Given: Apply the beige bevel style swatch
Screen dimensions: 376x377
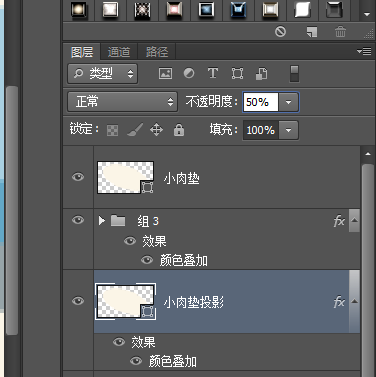Looking at the screenshot, I should pyautogui.click(x=270, y=10).
